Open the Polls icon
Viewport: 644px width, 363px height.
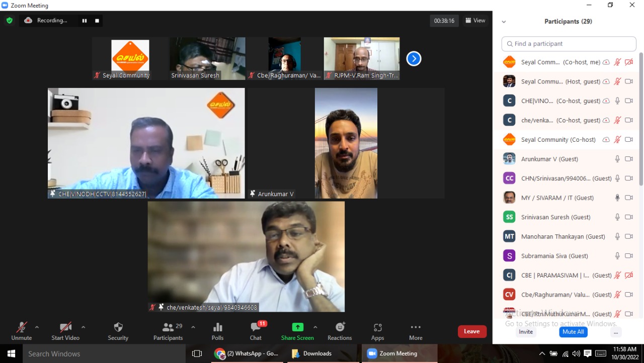coord(217,328)
